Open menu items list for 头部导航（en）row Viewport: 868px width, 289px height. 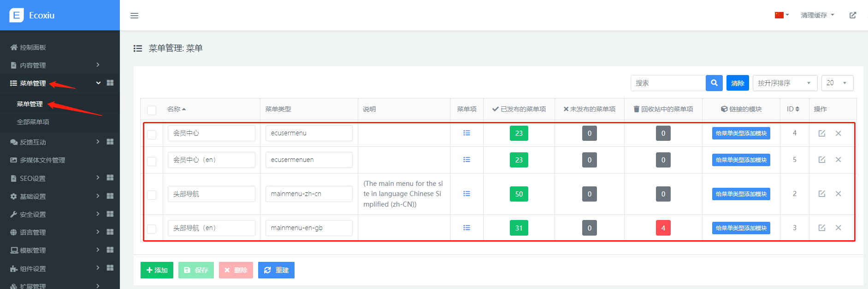[x=466, y=228]
